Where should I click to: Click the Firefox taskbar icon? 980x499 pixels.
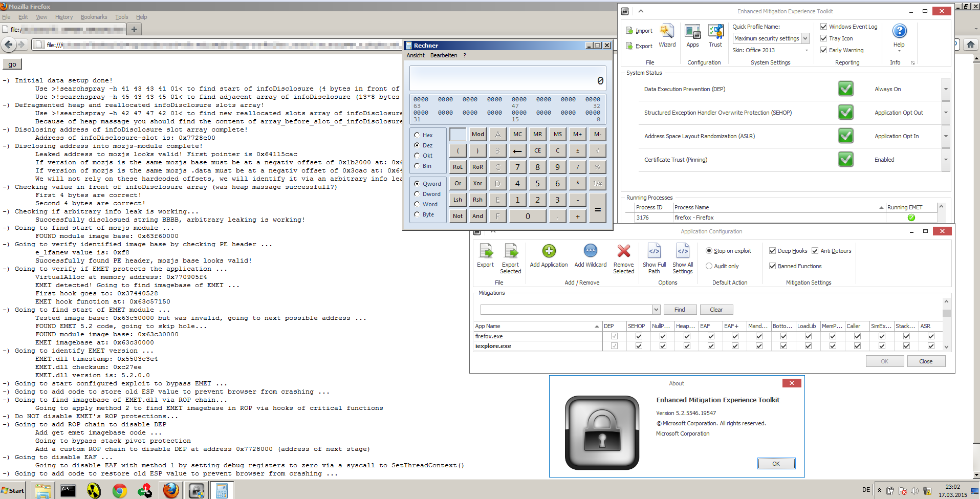tap(171, 491)
